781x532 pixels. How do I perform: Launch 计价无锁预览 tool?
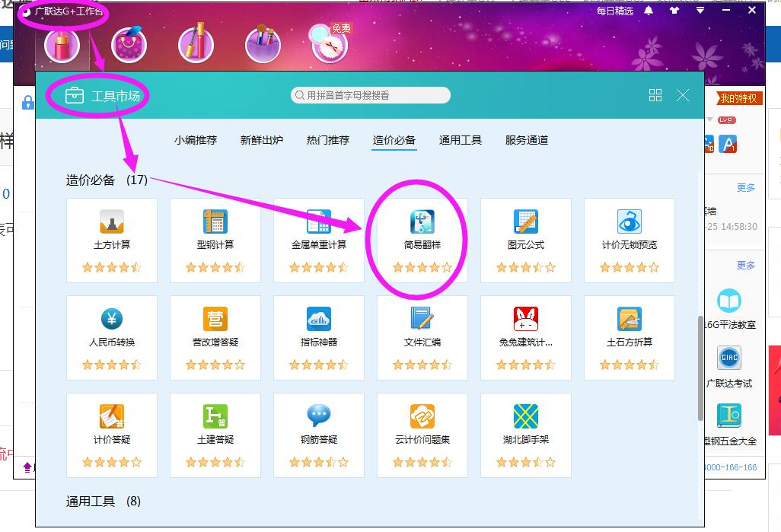pos(630,241)
